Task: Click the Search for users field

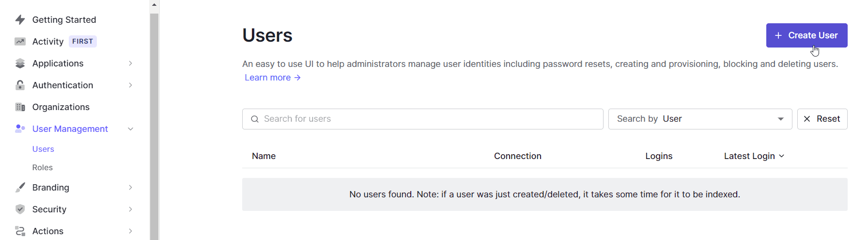Action: [x=423, y=119]
